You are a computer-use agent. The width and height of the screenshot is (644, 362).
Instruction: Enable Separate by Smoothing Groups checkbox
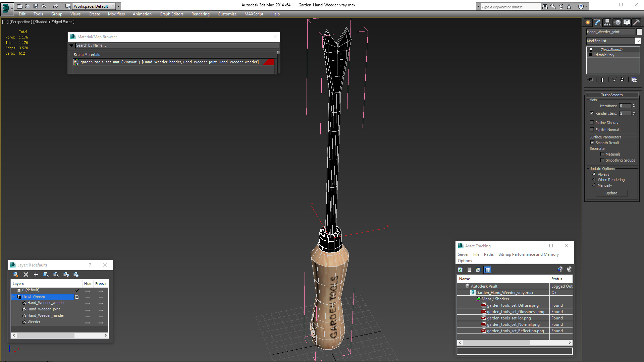pyautogui.click(x=602, y=160)
